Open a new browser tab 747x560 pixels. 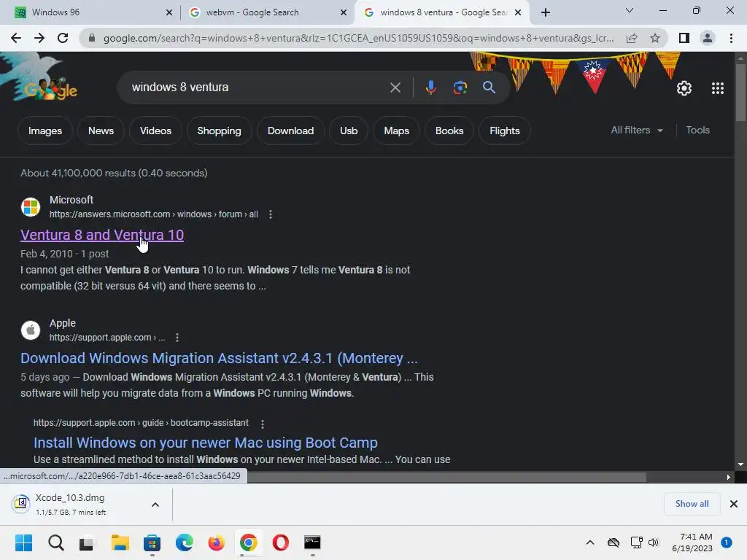click(x=546, y=12)
